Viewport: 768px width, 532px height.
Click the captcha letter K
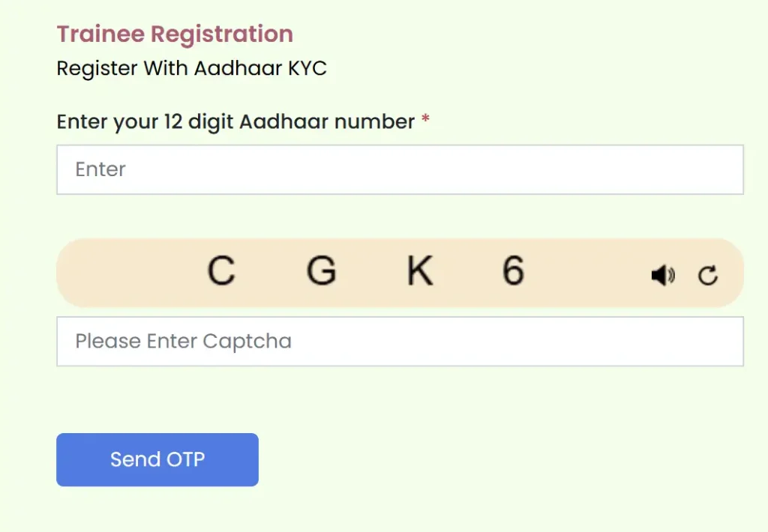pos(420,271)
